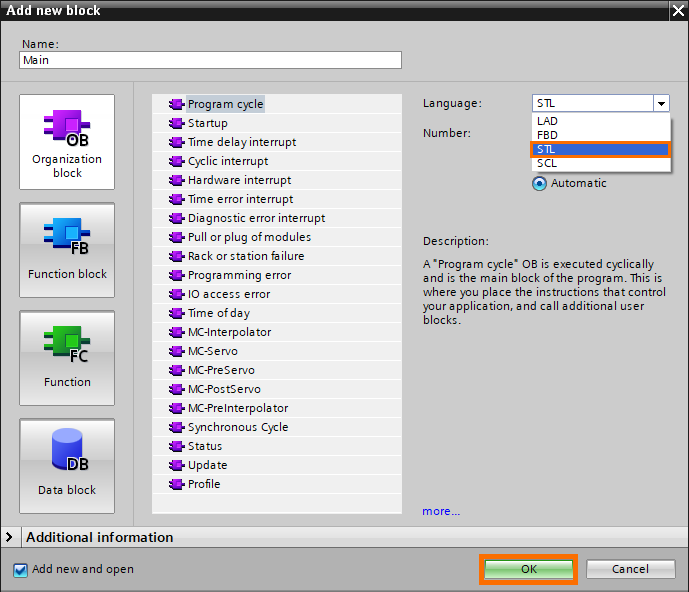Click the Update OB icon
The height and width of the screenshot is (592, 689).
coord(177,465)
